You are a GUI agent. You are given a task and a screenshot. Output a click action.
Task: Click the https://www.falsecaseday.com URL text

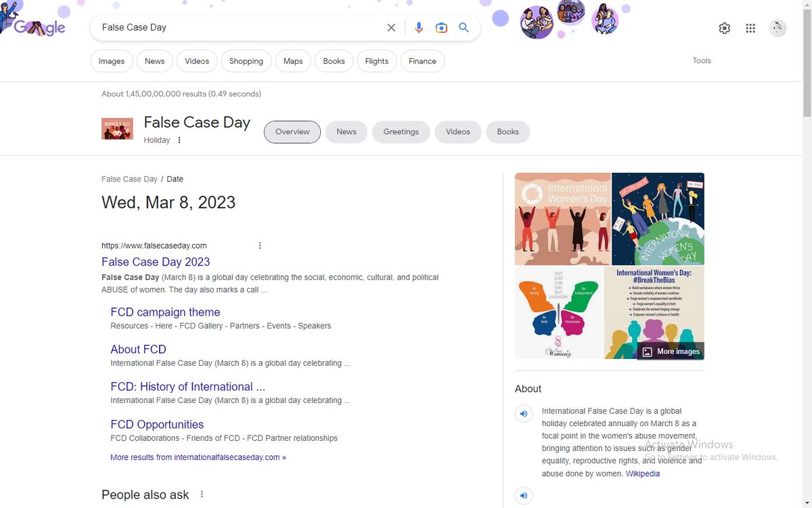pos(154,246)
